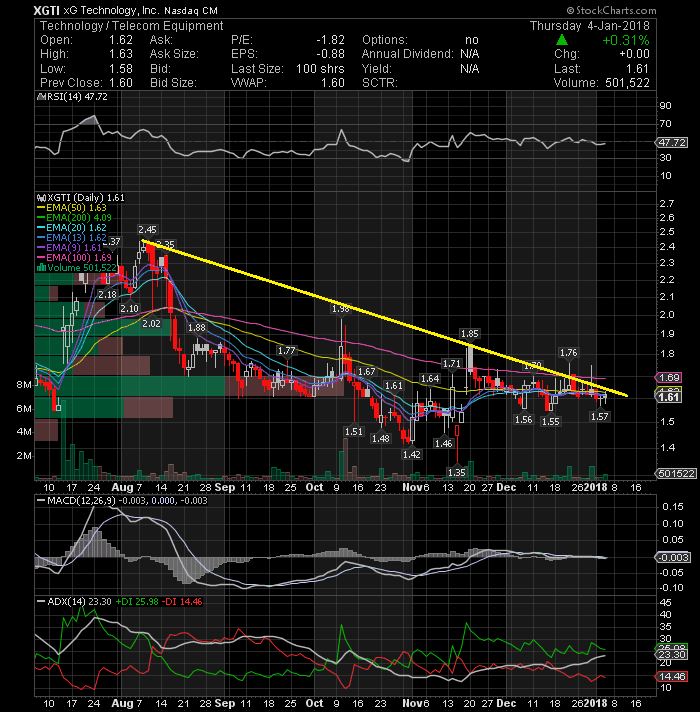Click the +0.31% percent change value
Viewport: 700px width, 712px height.
coord(626,40)
